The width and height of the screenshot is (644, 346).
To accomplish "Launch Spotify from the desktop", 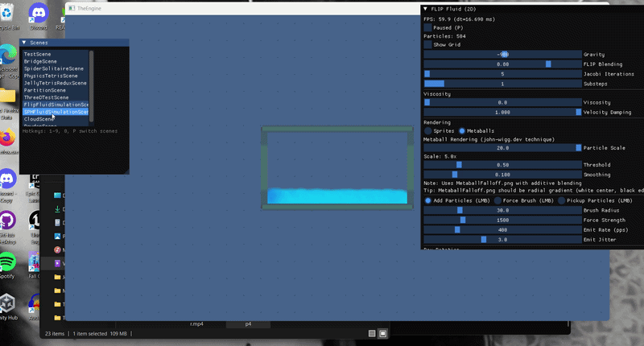I will click(x=7, y=261).
